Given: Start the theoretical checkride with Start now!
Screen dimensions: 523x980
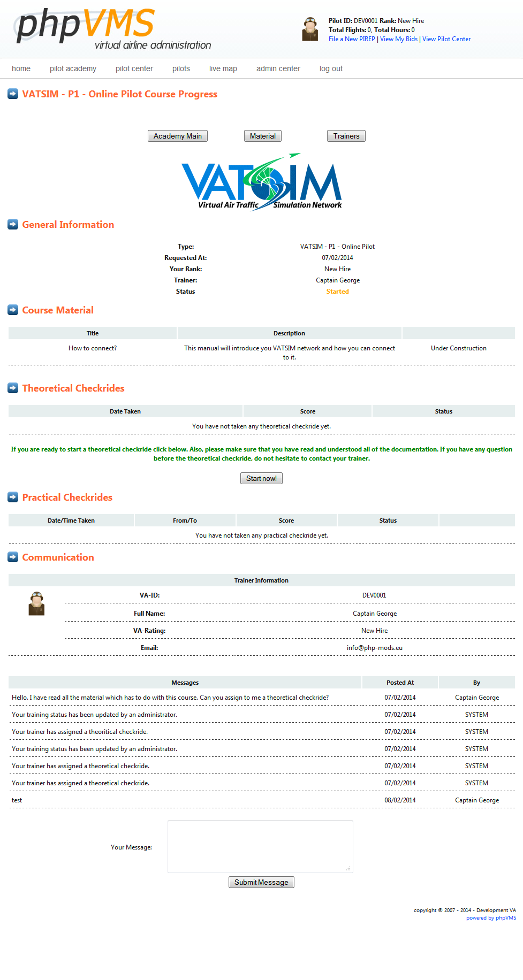Looking at the screenshot, I should pyautogui.click(x=261, y=479).
